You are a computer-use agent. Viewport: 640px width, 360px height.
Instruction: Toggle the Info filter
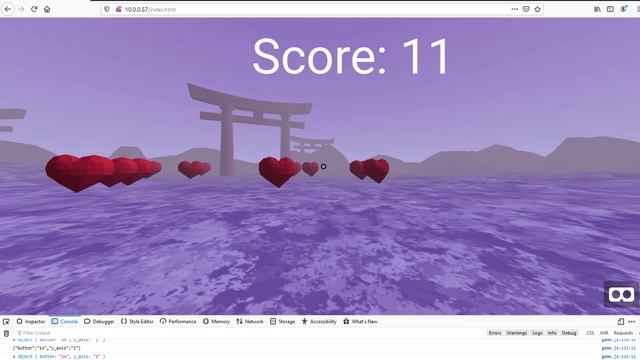(x=552, y=333)
